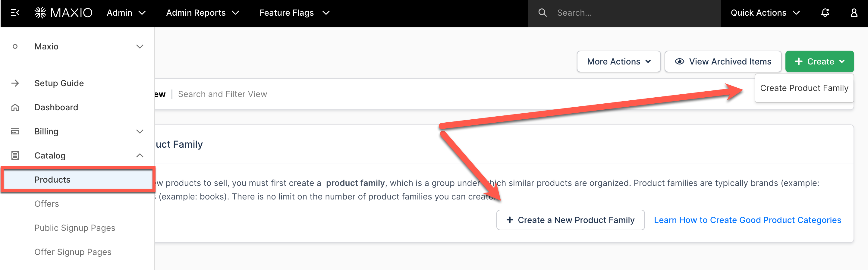Expand the Billing section chevron
Image resolution: width=868 pixels, height=270 pixels.
(140, 131)
